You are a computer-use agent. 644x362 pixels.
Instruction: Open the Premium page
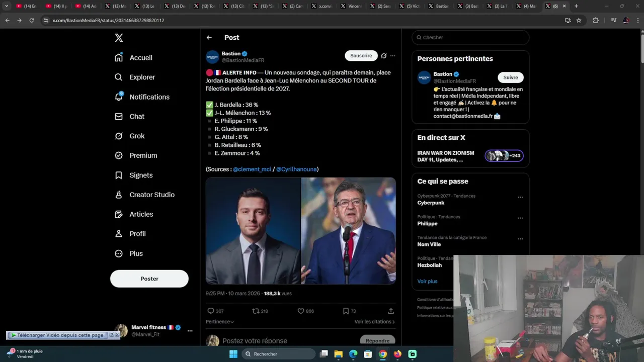pos(136,155)
